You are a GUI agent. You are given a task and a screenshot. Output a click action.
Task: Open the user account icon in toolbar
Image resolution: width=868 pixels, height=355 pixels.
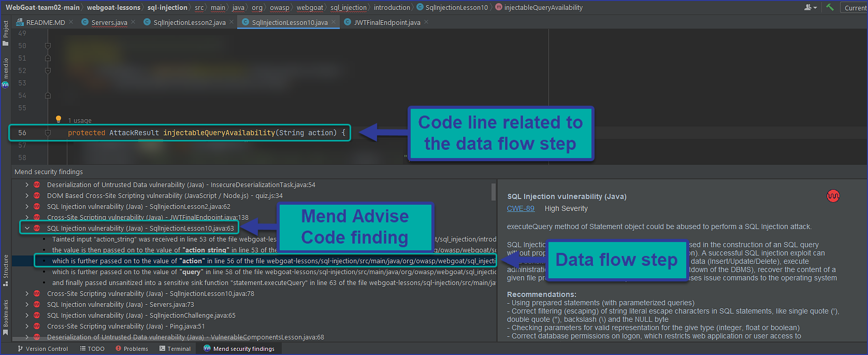pyautogui.click(x=809, y=7)
